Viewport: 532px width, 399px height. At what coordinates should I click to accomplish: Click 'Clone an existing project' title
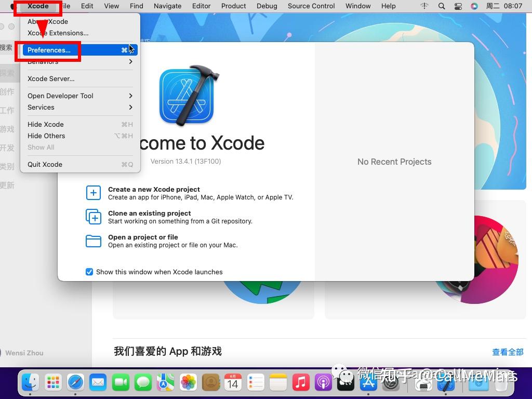149,213
